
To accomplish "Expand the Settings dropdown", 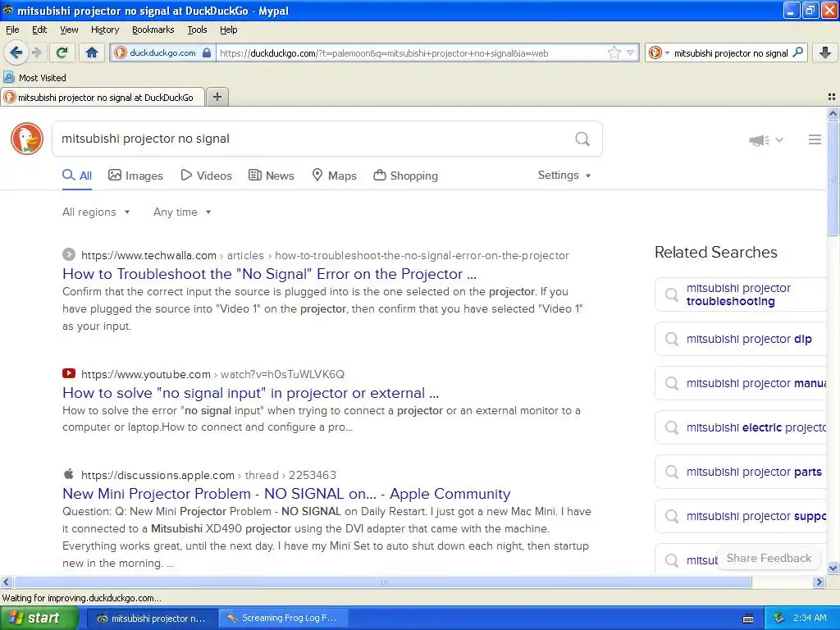I will pos(564,176).
